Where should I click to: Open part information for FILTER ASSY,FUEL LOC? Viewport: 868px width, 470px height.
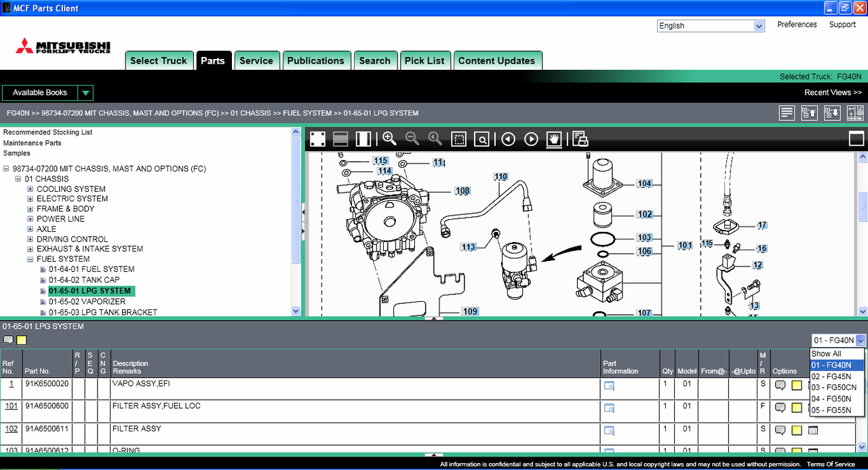(x=609, y=408)
